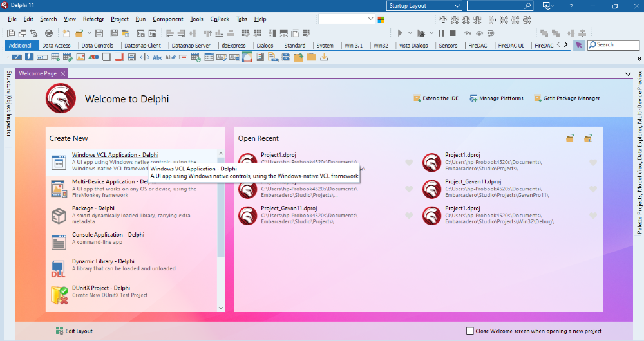The width and height of the screenshot is (644, 341).
Task: Click the open-project folder icon in Open Recent
Action: click(570, 138)
